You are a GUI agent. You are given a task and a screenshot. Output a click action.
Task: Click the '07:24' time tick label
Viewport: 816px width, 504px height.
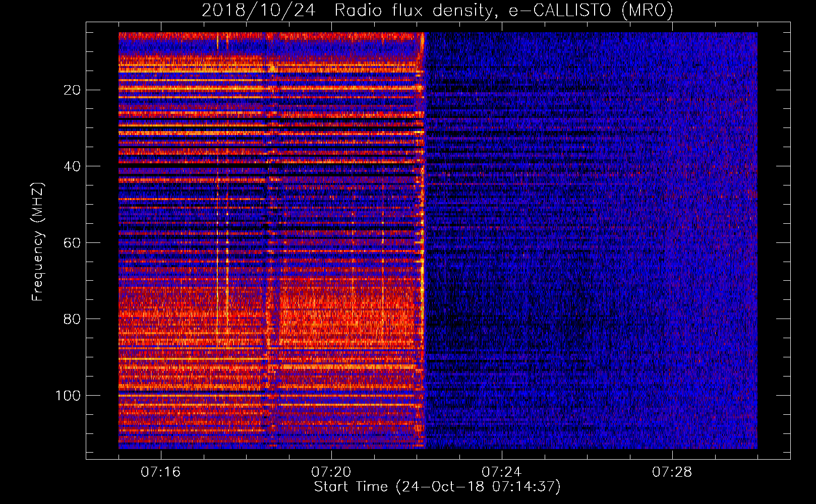[x=502, y=472]
